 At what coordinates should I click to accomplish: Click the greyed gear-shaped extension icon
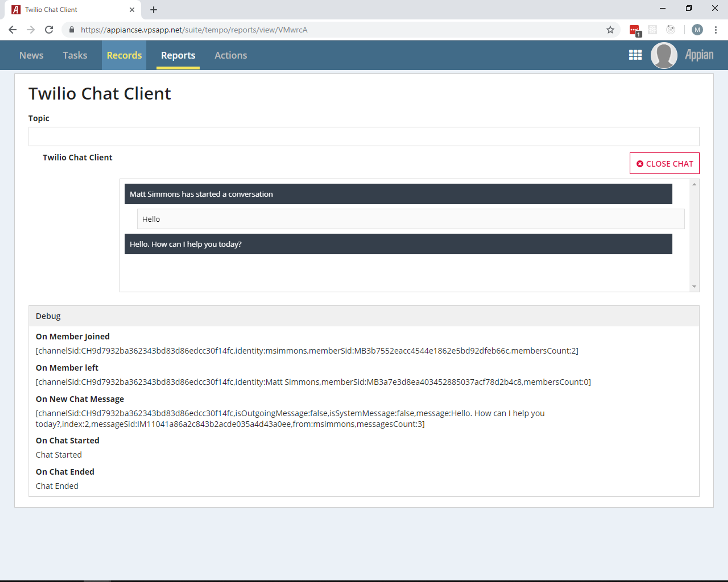tap(652, 30)
